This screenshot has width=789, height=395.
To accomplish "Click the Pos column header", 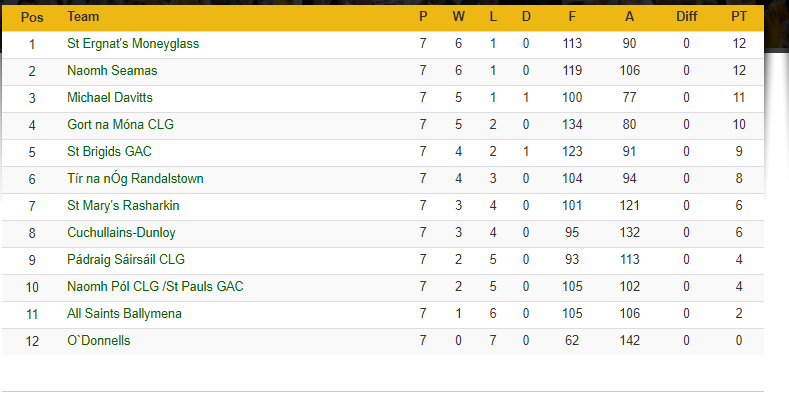I will [x=32, y=17].
